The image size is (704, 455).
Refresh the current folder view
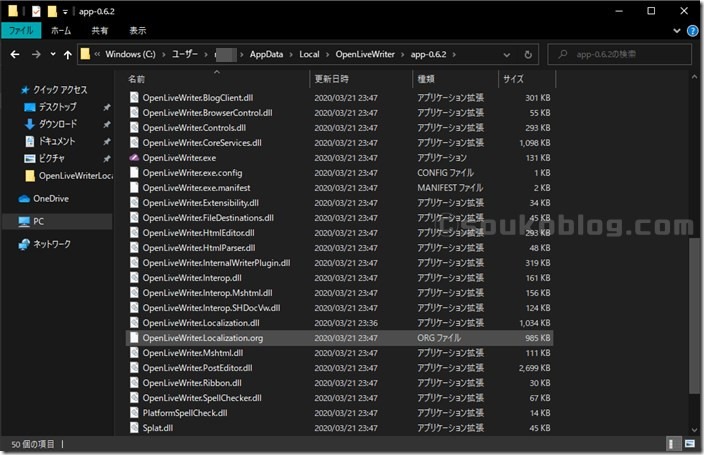click(528, 54)
